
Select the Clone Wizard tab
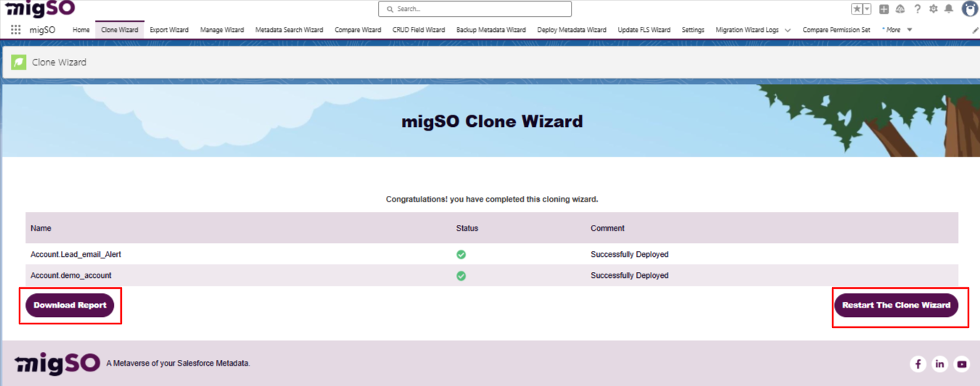(120, 30)
